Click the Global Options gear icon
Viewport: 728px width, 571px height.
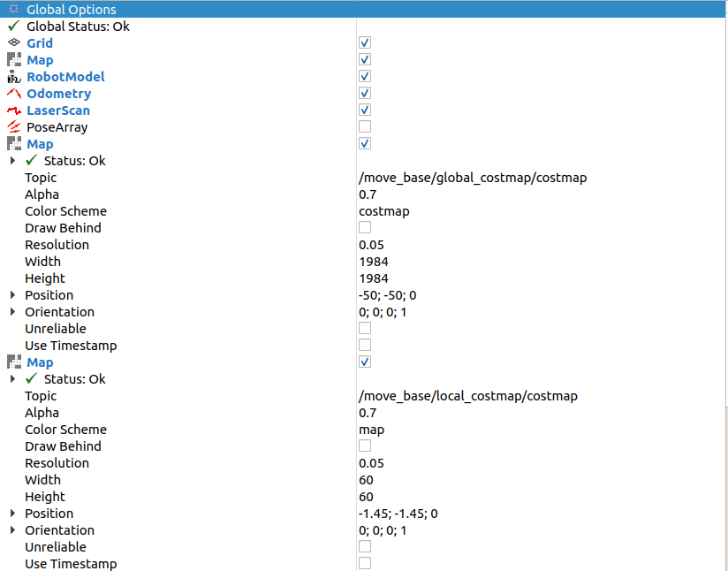click(13, 10)
